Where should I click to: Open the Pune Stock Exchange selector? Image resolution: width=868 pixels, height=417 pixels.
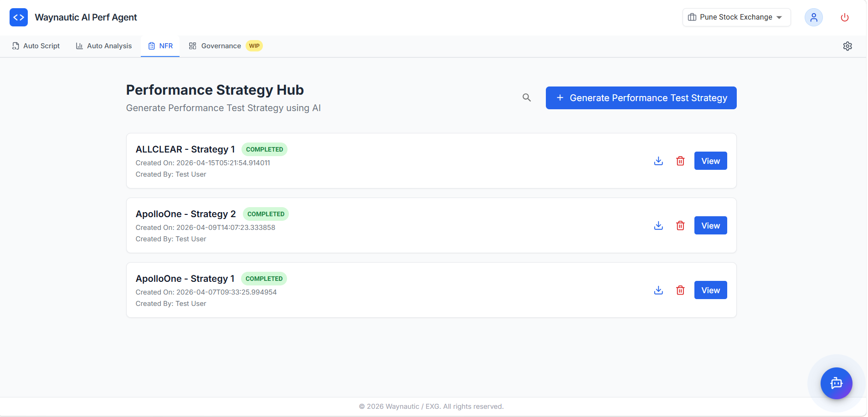(735, 17)
